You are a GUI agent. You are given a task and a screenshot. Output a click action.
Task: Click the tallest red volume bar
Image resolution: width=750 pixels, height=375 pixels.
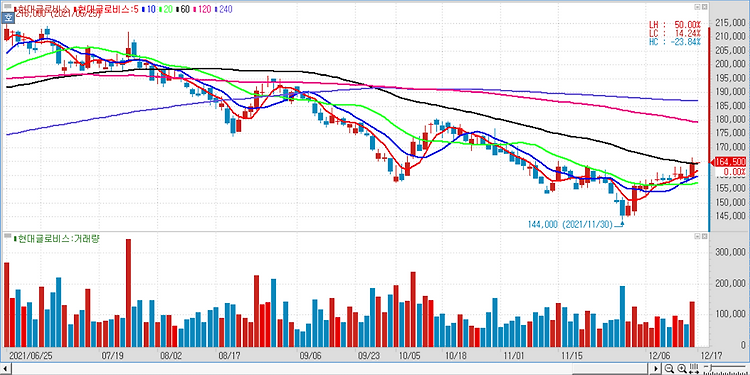click(x=128, y=293)
